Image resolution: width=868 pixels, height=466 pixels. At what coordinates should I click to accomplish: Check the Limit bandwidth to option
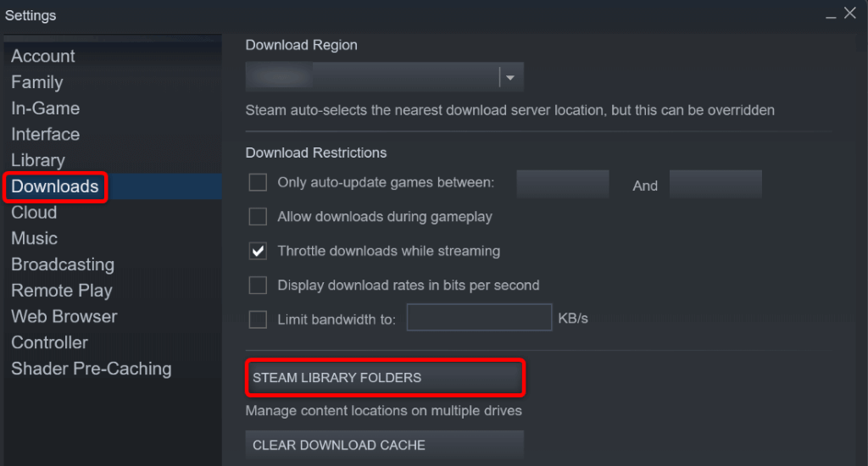[258, 319]
